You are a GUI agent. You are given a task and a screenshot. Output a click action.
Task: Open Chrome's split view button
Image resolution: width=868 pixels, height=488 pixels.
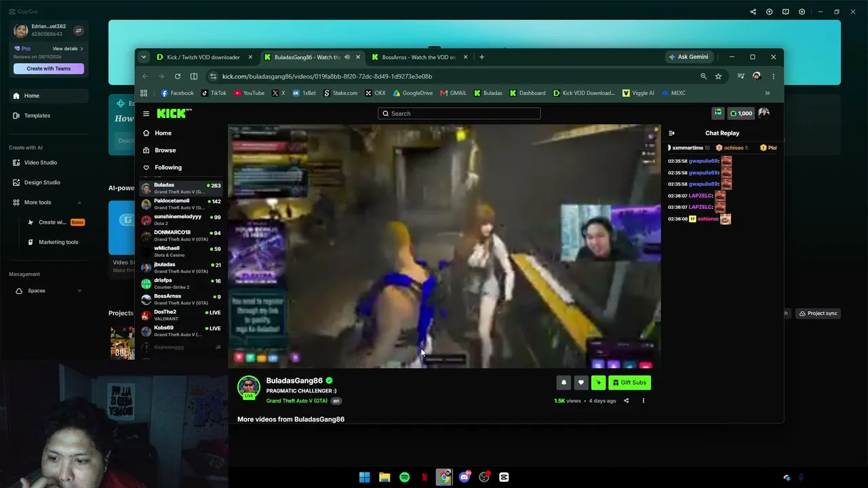click(194, 77)
